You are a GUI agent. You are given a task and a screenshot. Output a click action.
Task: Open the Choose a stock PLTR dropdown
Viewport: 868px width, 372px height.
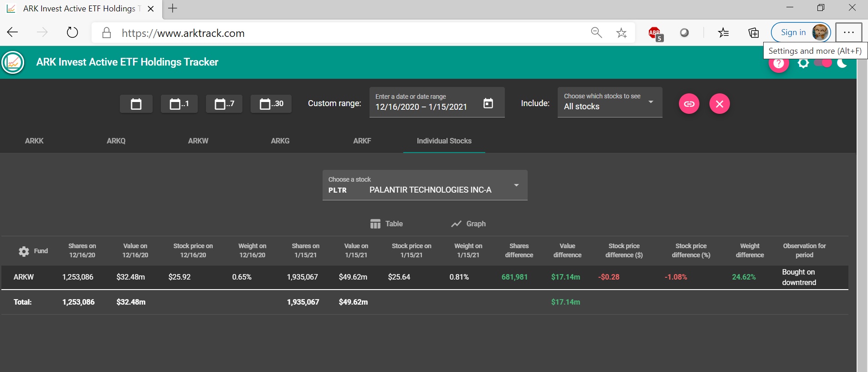(425, 185)
